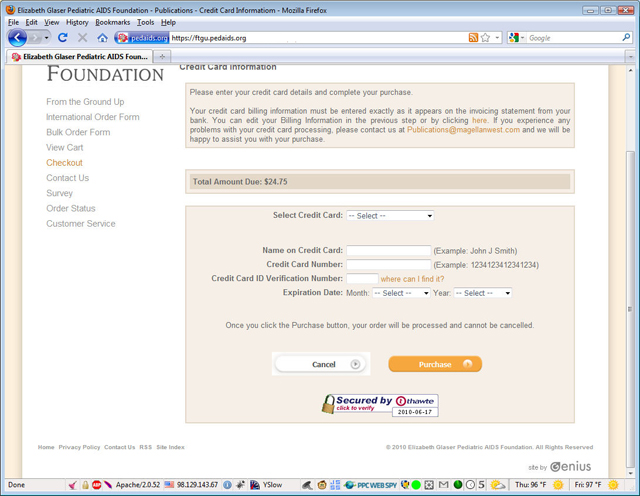
Task: Open the Tools menu
Action: click(145, 22)
